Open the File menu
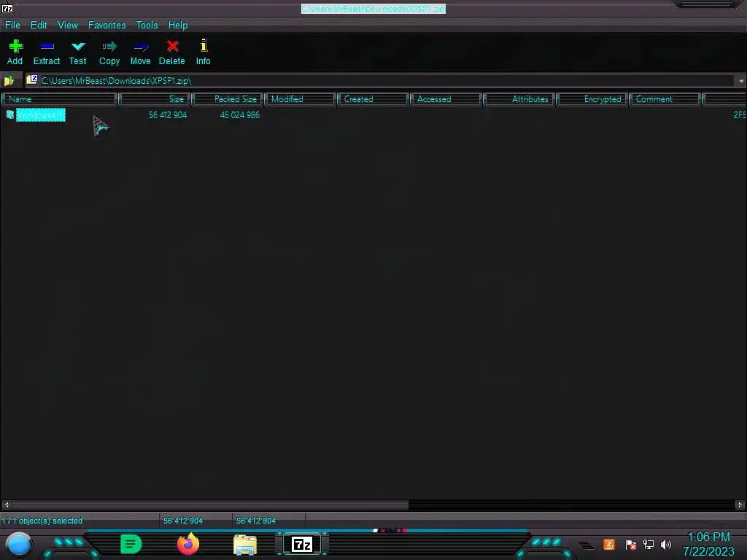 pyautogui.click(x=12, y=26)
